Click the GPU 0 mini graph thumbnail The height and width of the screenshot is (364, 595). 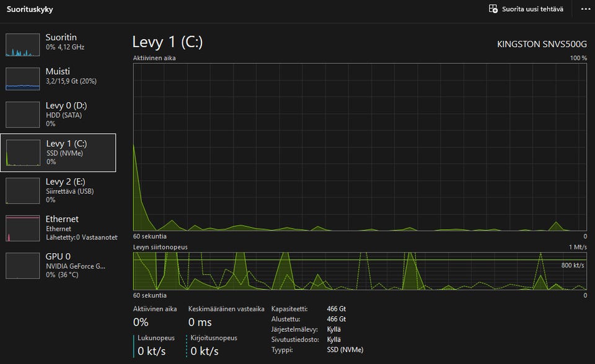pos(23,266)
